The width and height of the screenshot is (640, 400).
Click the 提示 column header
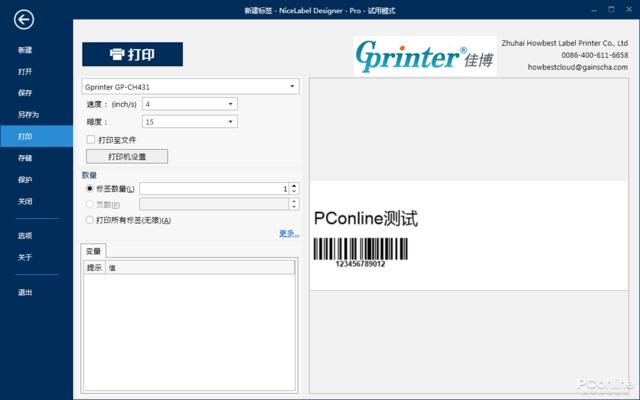(94, 268)
